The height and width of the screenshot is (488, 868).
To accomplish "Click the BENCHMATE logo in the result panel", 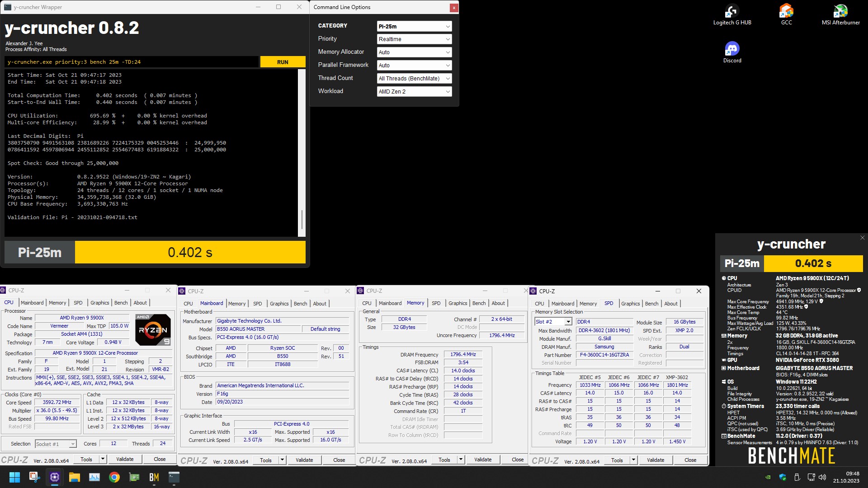I will [x=791, y=456].
